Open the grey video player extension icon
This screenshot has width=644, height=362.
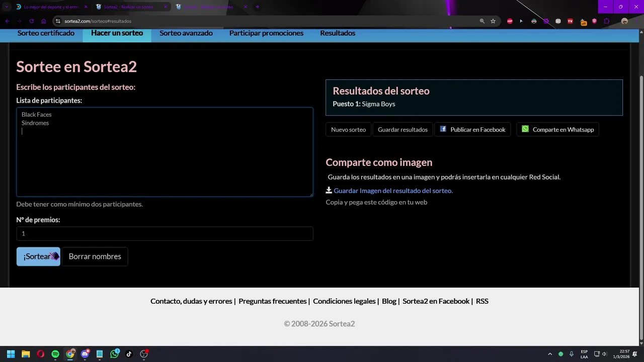[x=558, y=21]
